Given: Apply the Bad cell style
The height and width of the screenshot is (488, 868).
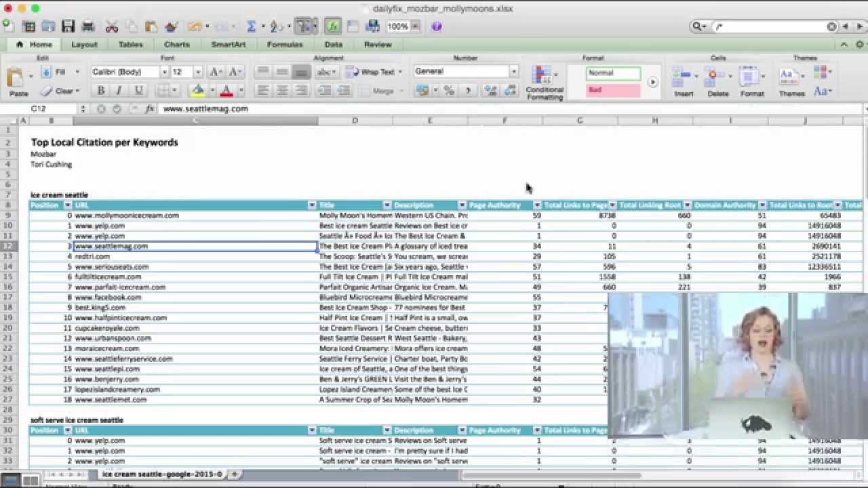Looking at the screenshot, I should [613, 90].
